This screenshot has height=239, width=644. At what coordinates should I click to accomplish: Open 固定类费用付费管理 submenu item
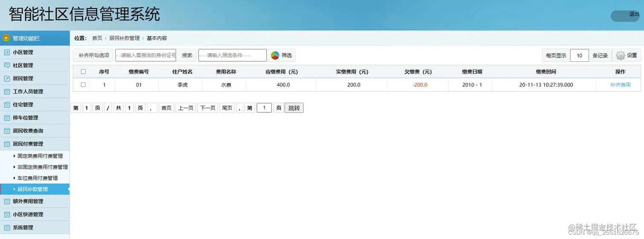(40, 156)
